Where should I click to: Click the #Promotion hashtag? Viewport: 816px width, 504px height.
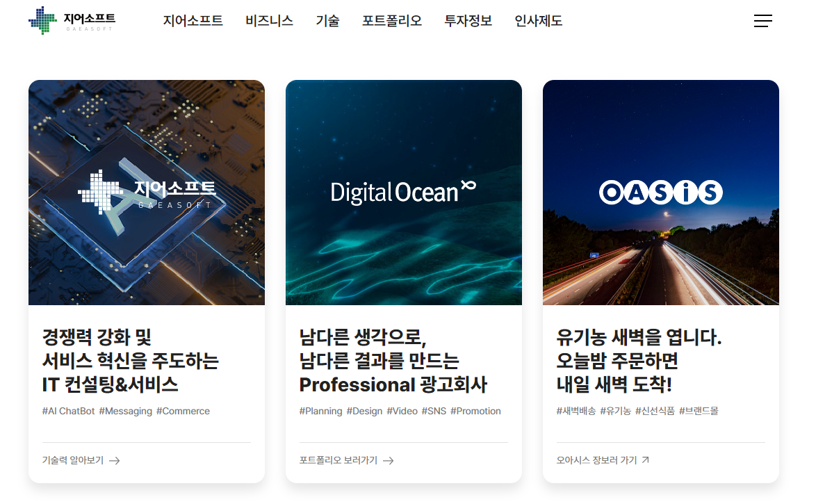(x=475, y=412)
